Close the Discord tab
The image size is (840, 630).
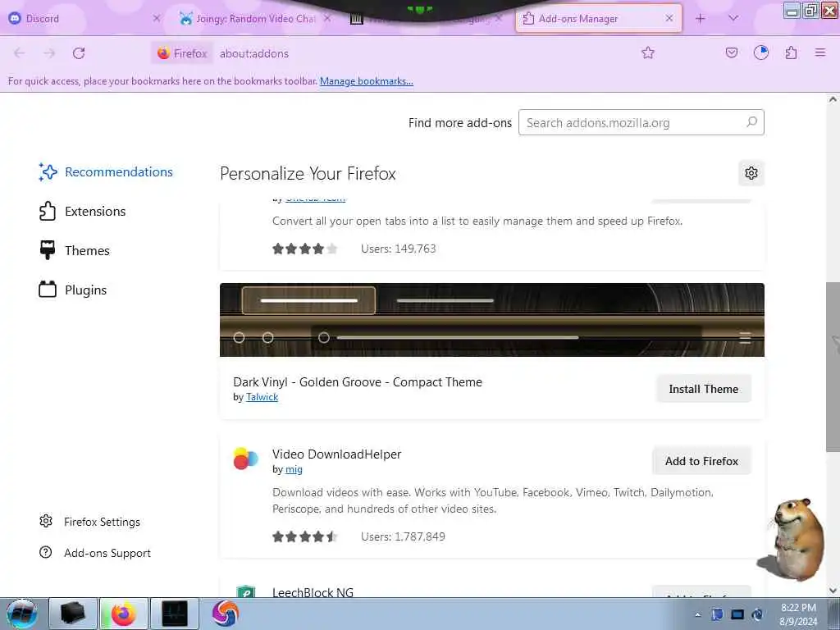click(156, 18)
